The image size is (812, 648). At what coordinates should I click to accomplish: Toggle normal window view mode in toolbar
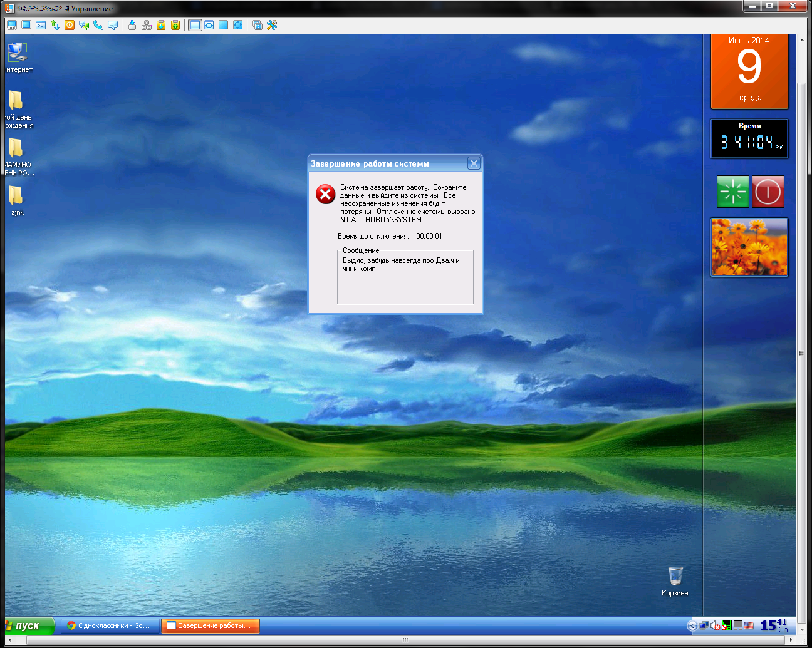point(195,25)
